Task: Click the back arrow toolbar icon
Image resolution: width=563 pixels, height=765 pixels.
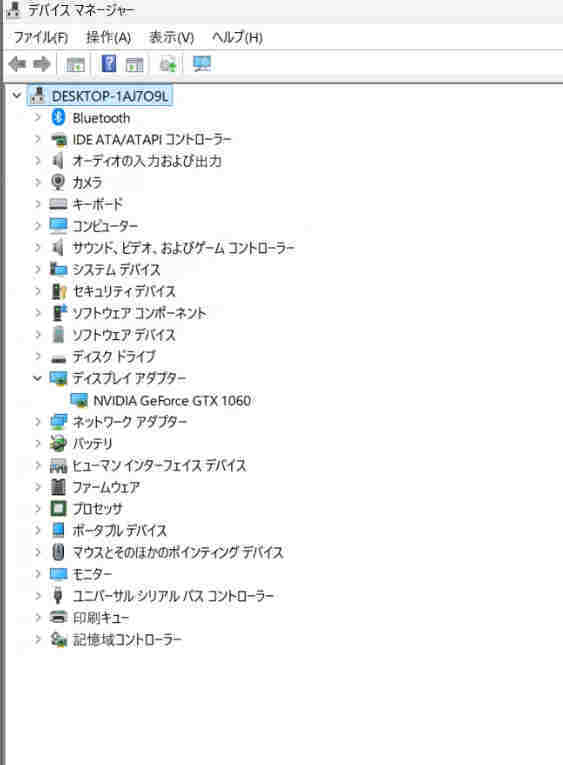Action: (17, 64)
